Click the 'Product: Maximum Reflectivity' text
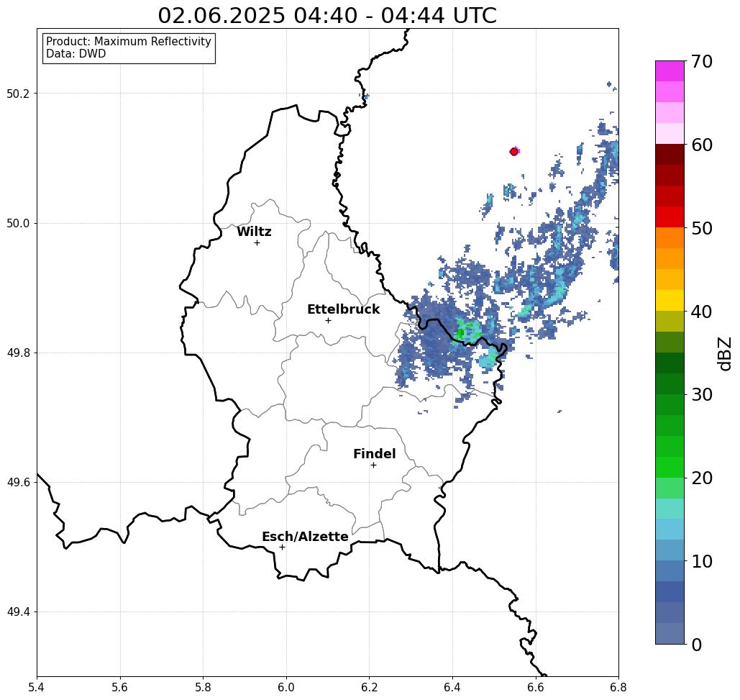The image size is (740, 700). 129,42
